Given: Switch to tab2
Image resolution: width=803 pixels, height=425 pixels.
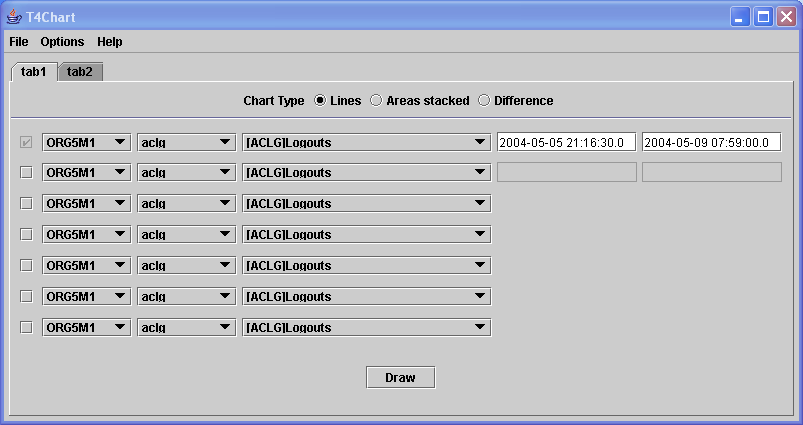Looking at the screenshot, I should (80, 72).
